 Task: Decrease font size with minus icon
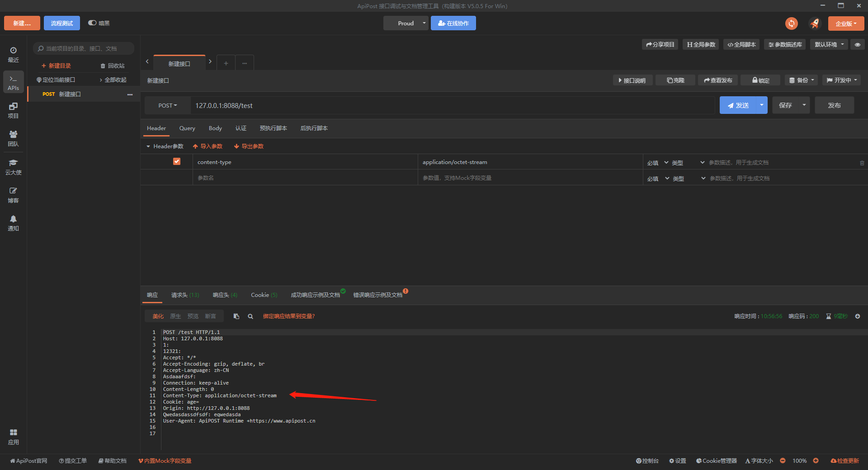783,461
